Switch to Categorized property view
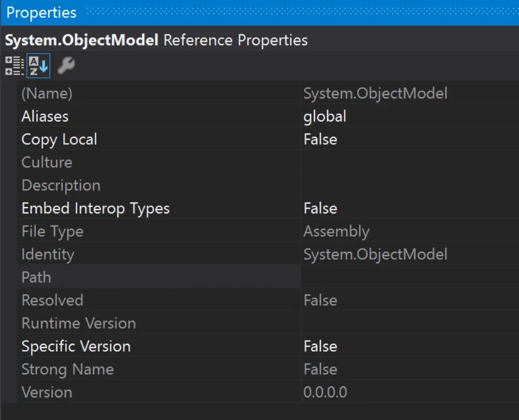Screen dimensions: 519x420 click(14, 66)
